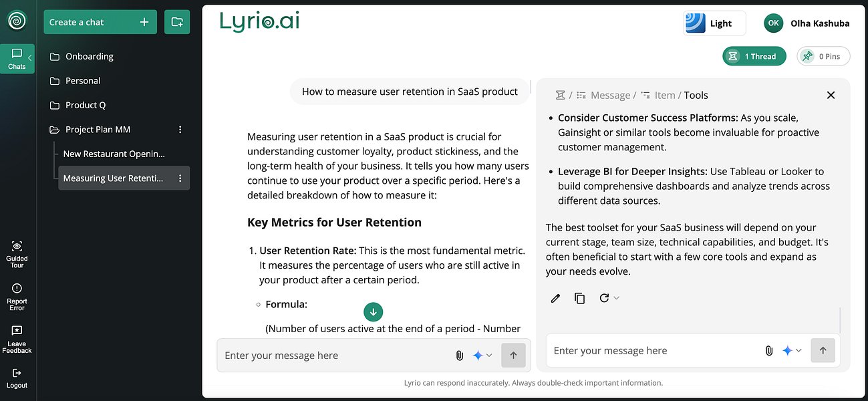868x401 pixels.
Task: Open the regenerate options dropdown chevron
Action: point(616,298)
